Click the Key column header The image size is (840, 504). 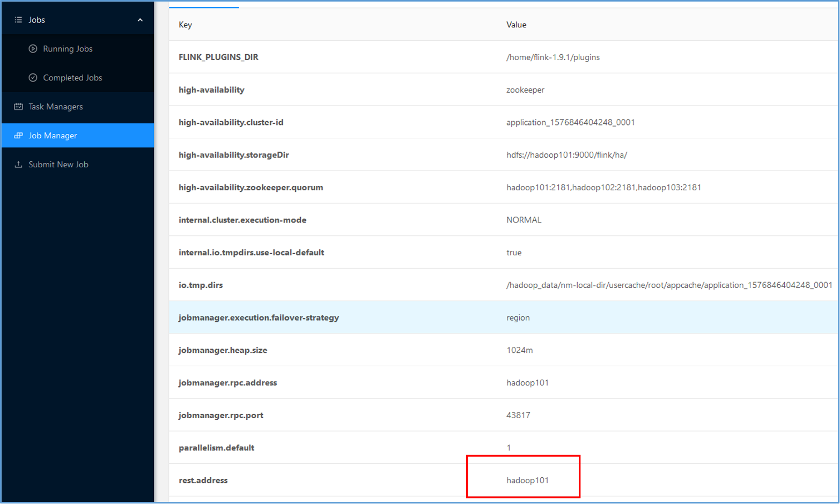tap(185, 25)
